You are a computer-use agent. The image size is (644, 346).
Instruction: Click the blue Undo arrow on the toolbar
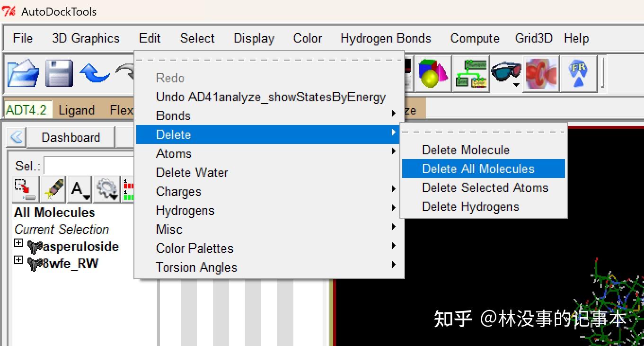[x=94, y=73]
